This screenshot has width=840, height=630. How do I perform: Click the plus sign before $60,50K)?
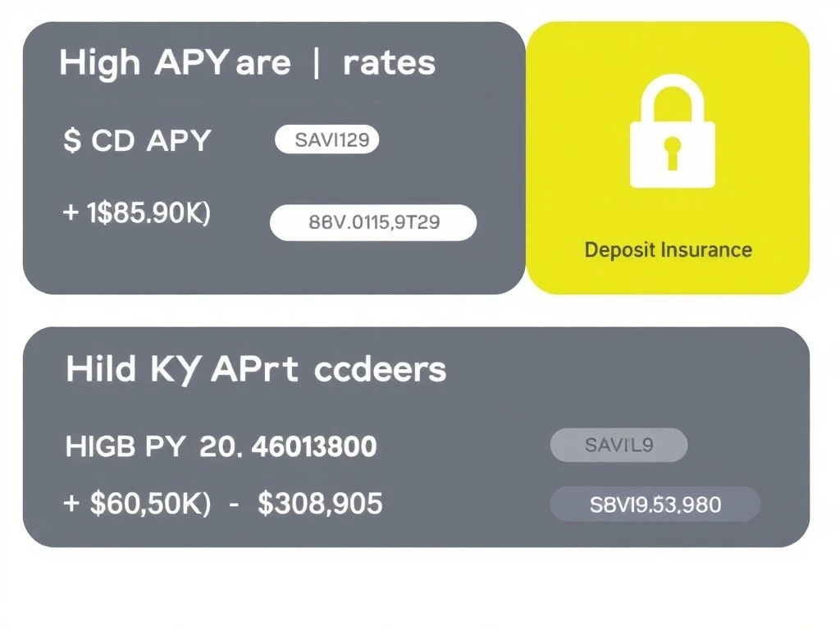(71, 504)
